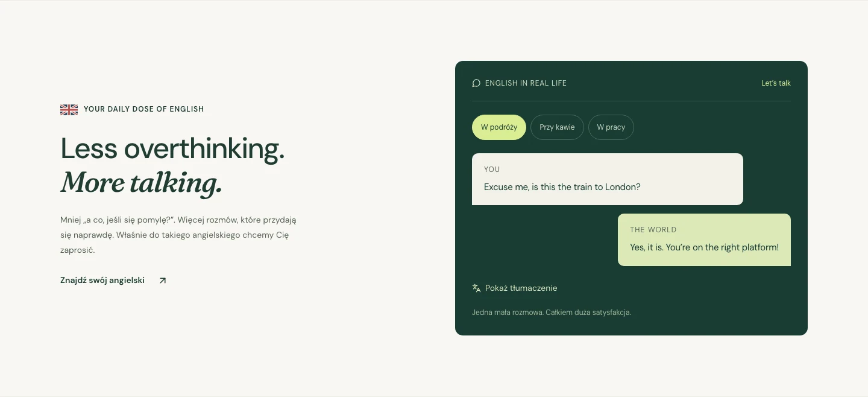Click the translate icon next to Pokaż tłumaczenie
The image size is (868, 397).
[x=476, y=288]
